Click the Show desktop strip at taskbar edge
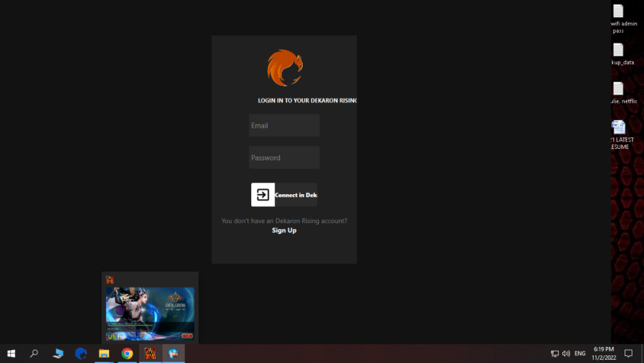644x363 pixels. [x=642, y=353]
